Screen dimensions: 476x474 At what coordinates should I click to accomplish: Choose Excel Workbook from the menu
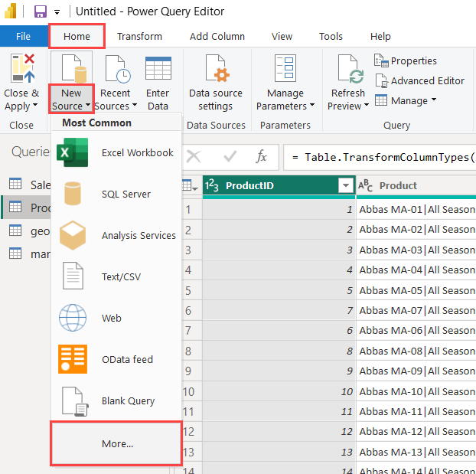click(116, 152)
